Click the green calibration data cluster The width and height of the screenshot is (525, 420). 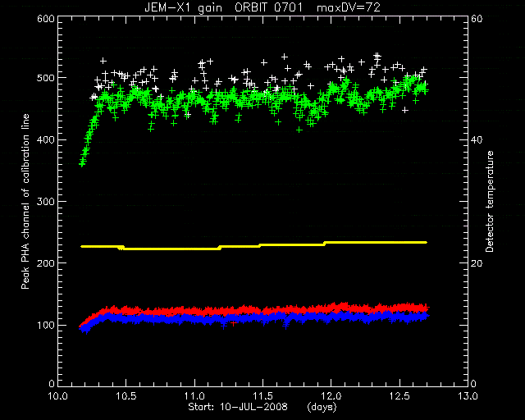click(254, 109)
